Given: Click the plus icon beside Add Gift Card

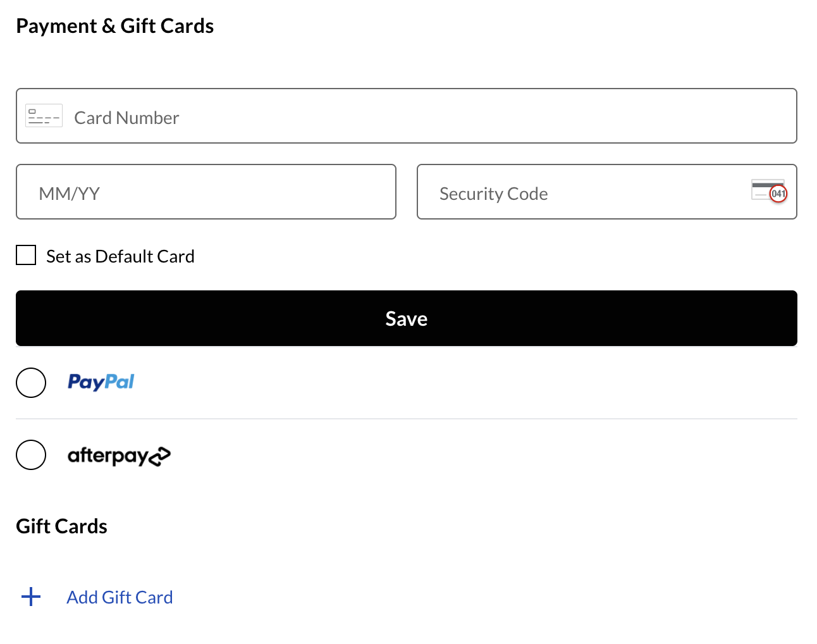Looking at the screenshot, I should pos(31,597).
